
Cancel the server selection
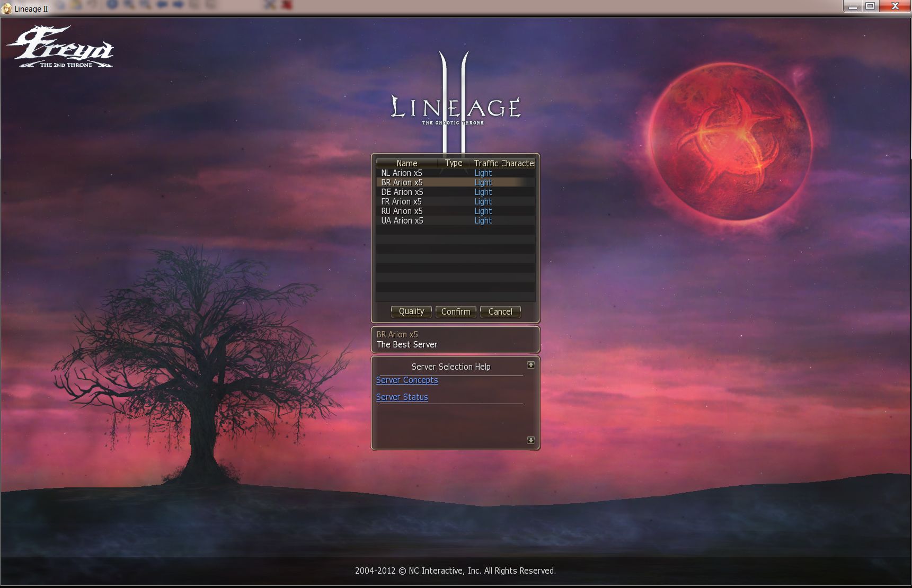500,311
